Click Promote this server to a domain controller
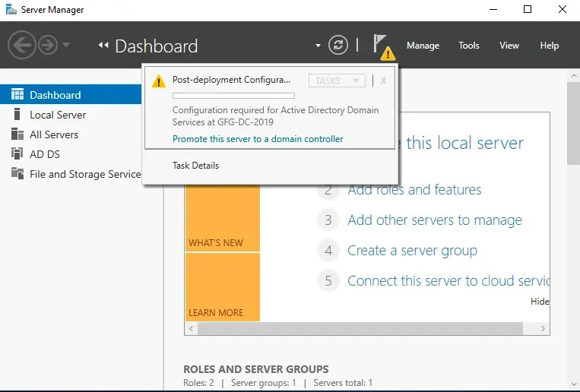Image resolution: width=580 pixels, height=392 pixels. (x=258, y=139)
